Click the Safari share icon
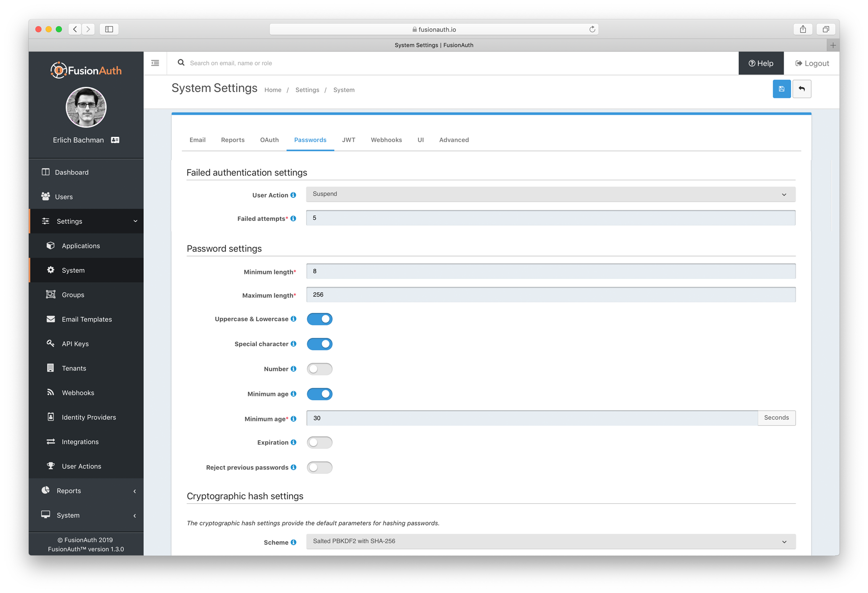The width and height of the screenshot is (868, 593). click(803, 29)
